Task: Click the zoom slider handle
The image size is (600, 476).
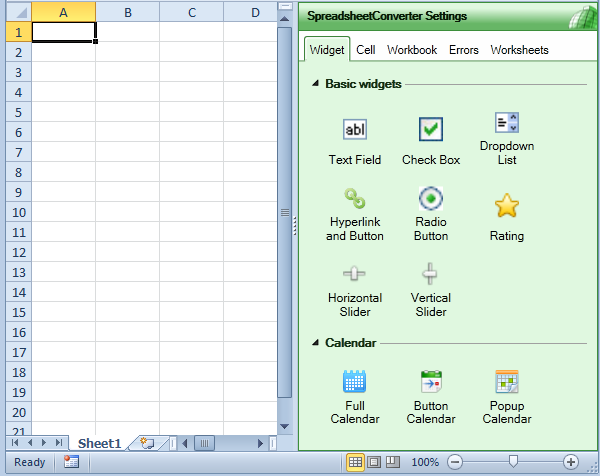Action: 513,461
